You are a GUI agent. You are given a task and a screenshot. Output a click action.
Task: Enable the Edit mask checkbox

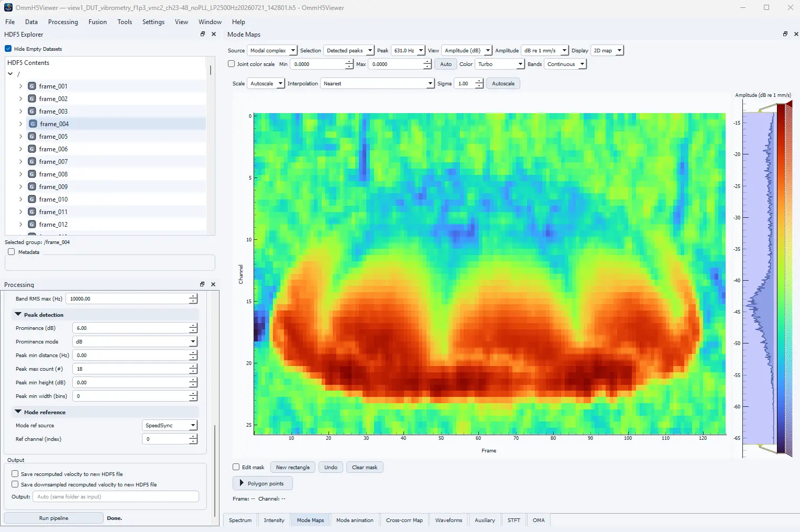pos(236,467)
